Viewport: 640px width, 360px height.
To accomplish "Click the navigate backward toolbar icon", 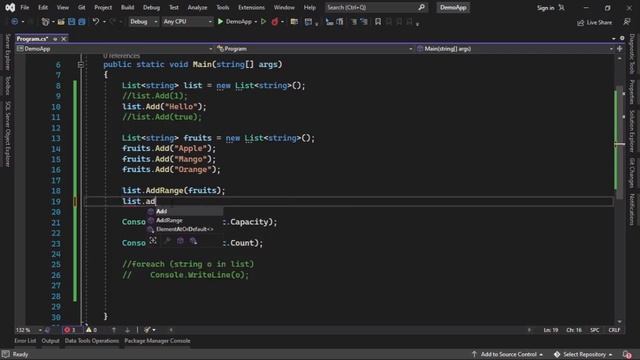I will click(15, 22).
